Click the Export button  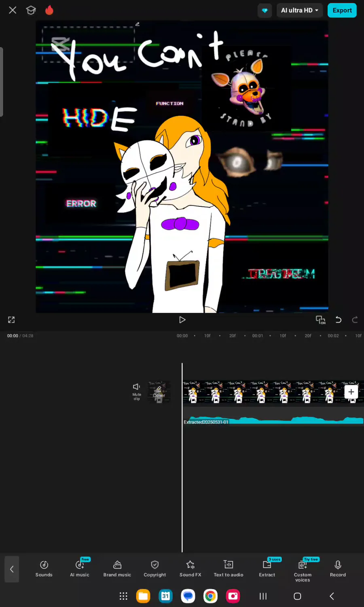pyautogui.click(x=342, y=11)
